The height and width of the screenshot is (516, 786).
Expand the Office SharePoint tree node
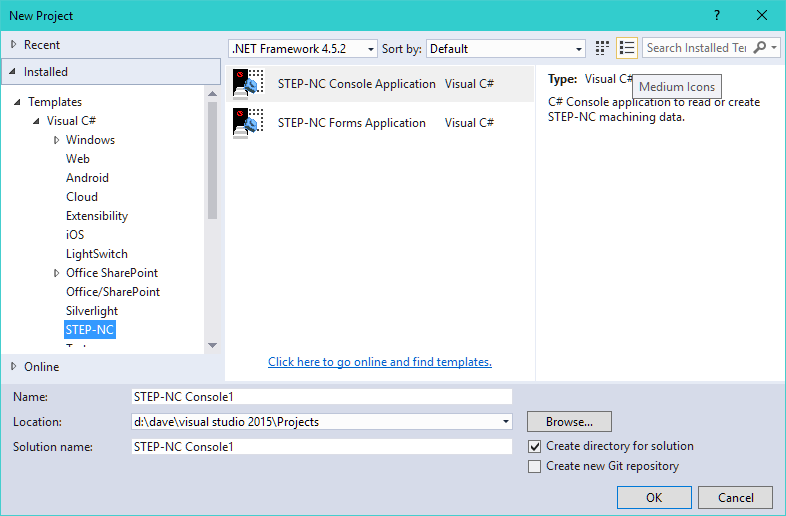56,273
